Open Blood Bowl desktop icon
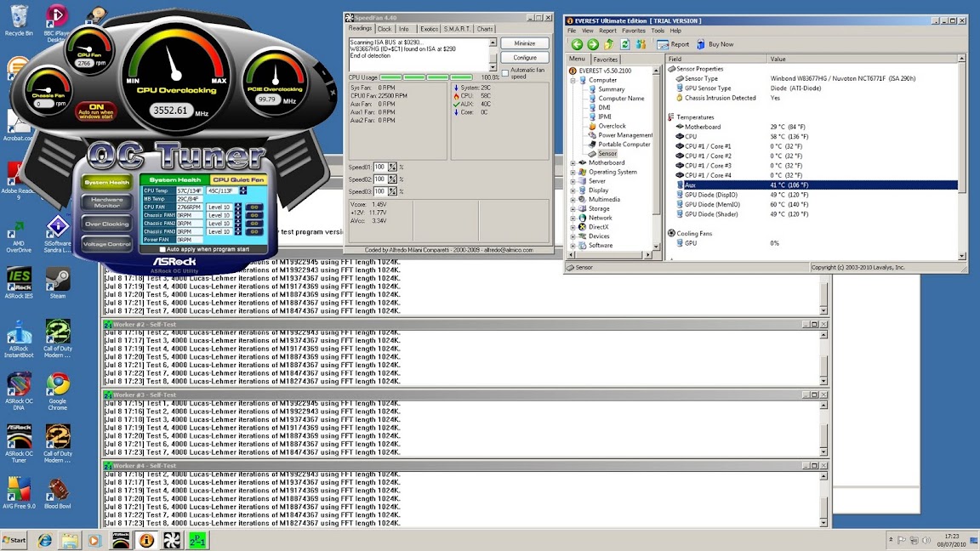Viewport: 980px width, 551px height. pos(58,493)
